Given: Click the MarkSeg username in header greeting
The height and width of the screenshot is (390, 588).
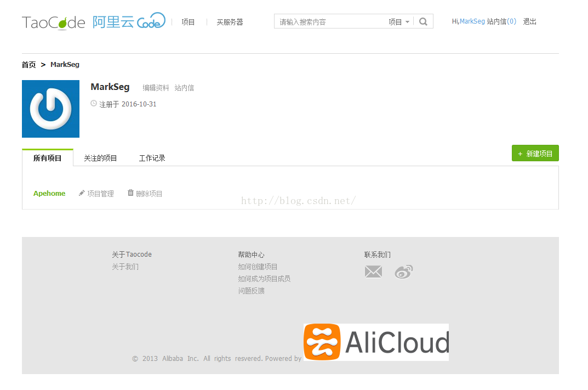Looking at the screenshot, I should click(x=472, y=21).
